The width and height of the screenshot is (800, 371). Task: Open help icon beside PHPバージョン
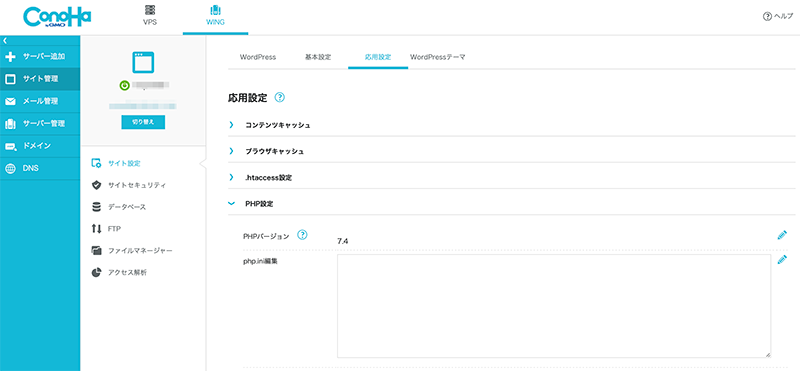[303, 235]
